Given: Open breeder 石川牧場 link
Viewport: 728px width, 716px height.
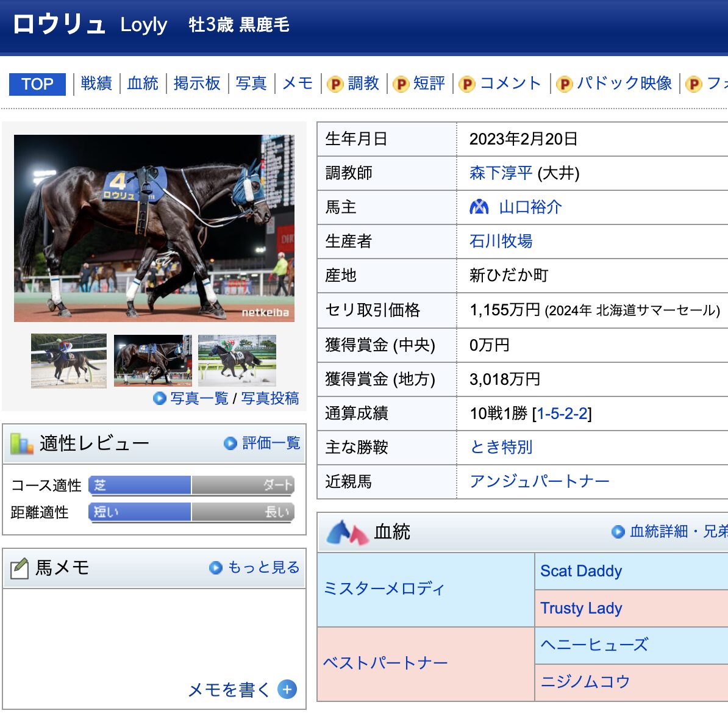Looking at the screenshot, I should (501, 241).
